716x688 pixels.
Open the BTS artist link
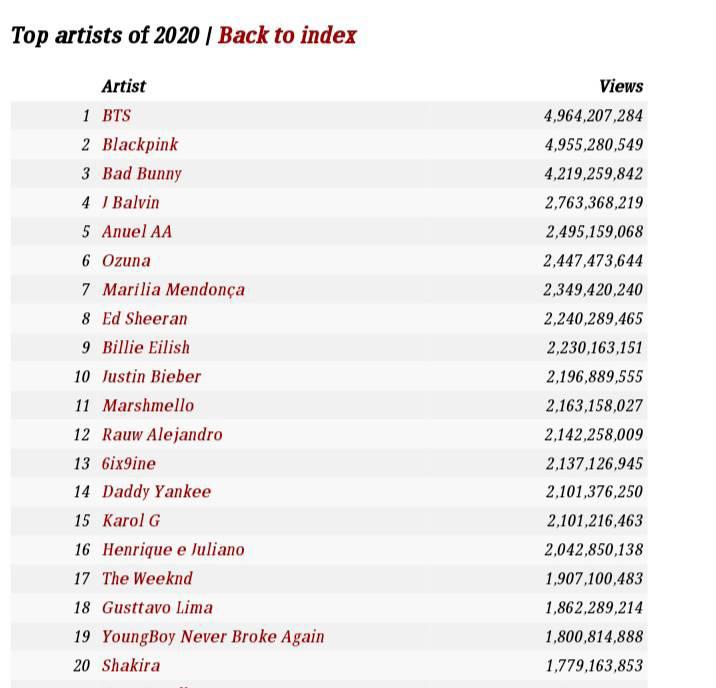(116, 115)
